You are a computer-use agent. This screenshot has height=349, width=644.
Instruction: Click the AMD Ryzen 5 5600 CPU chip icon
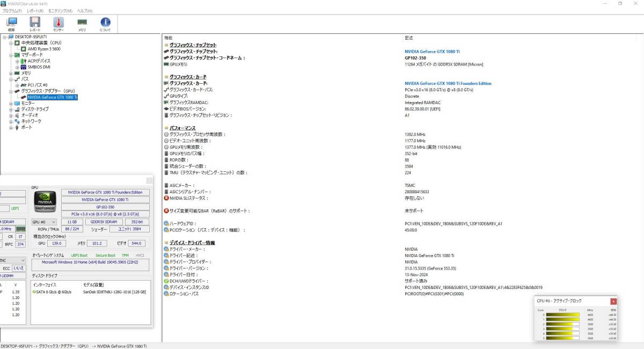point(24,49)
